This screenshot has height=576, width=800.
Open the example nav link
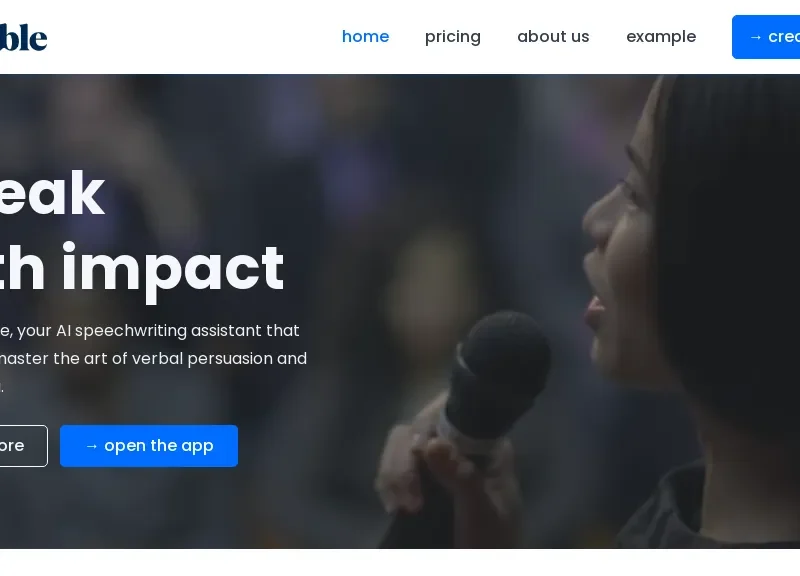click(x=661, y=37)
